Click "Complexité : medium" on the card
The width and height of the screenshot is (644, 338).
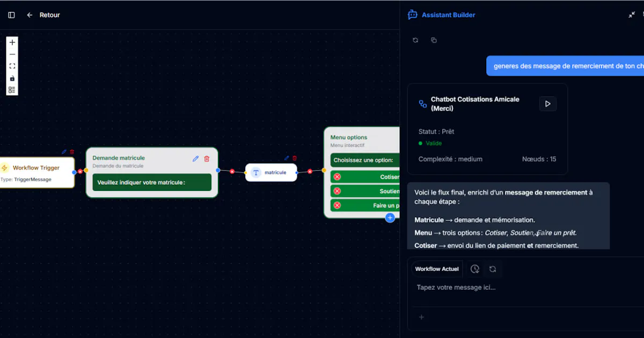click(450, 159)
